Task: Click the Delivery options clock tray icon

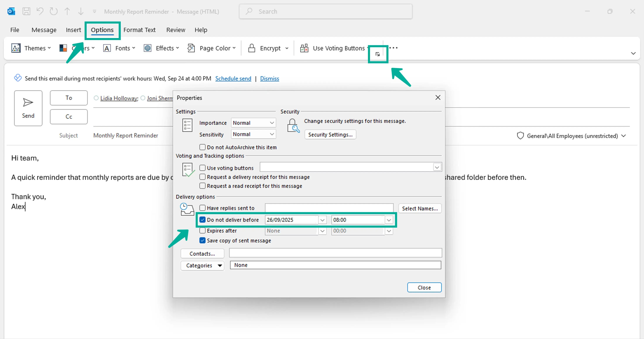Action: pyautogui.click(x=187, y=209)
